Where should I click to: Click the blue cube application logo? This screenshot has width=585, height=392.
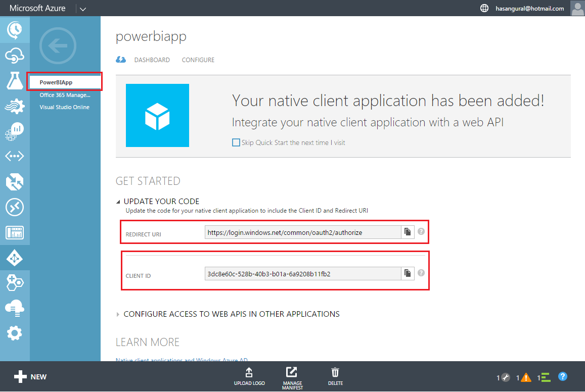click(x=157, y=116)
